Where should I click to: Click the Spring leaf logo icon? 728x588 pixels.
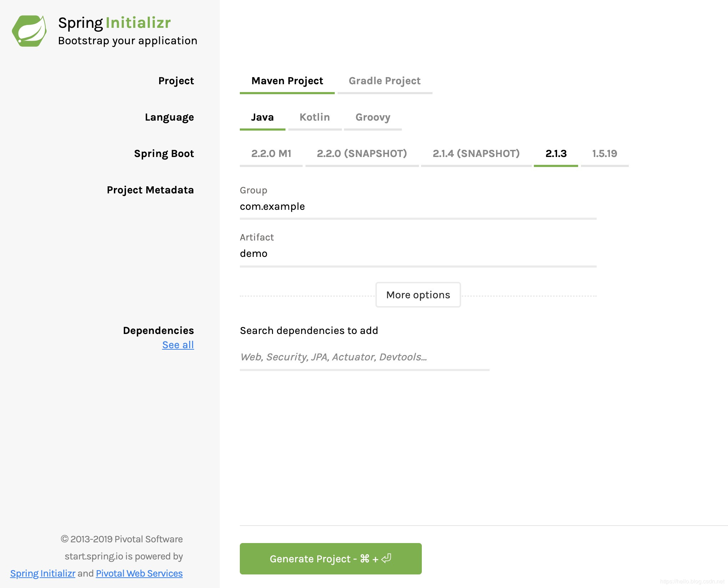click(29, 31)
